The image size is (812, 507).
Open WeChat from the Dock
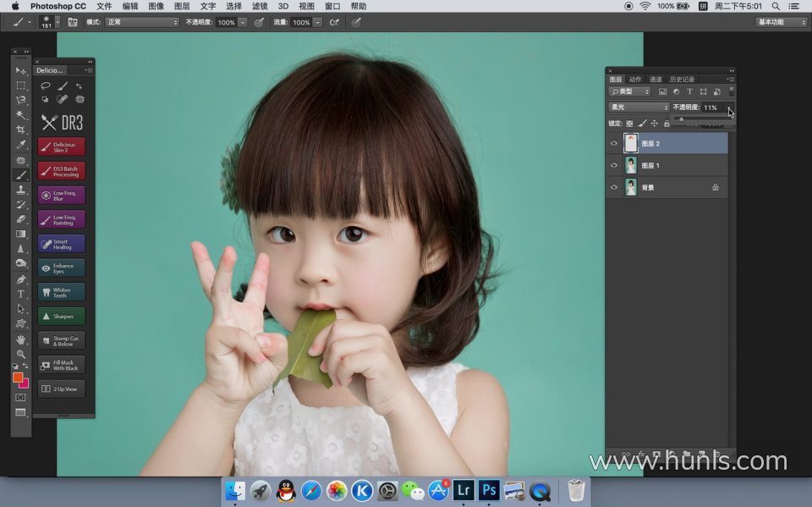(413, 490)
